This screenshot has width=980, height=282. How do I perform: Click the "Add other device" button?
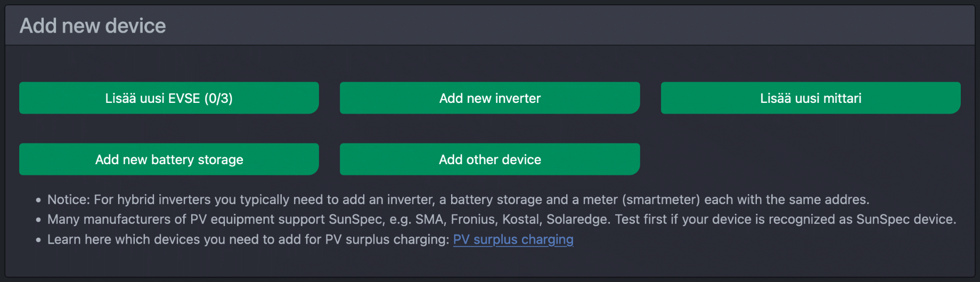[x=489, y=159]
